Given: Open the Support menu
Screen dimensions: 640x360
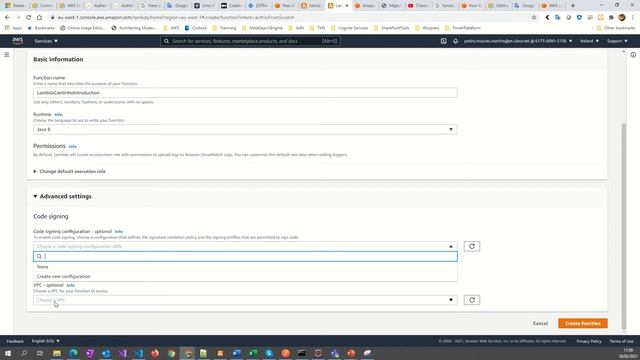Looking at the screenshot, I should point(617,41).
